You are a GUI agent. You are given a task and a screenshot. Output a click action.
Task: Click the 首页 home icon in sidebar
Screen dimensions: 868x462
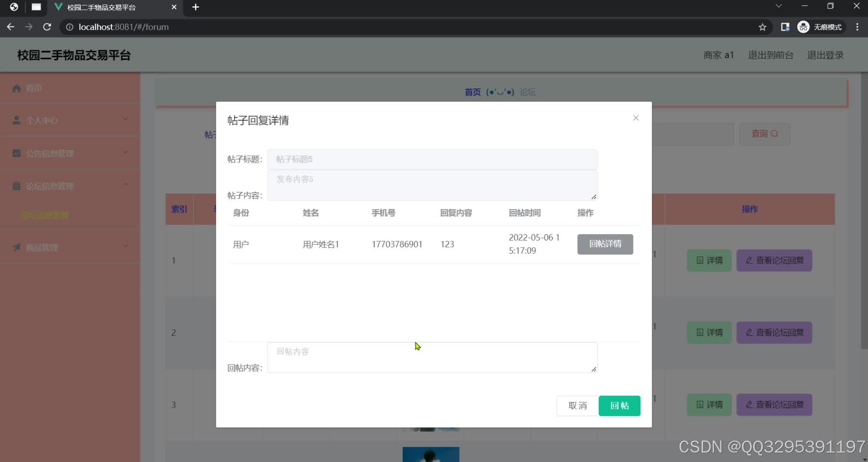coord(16,88)
